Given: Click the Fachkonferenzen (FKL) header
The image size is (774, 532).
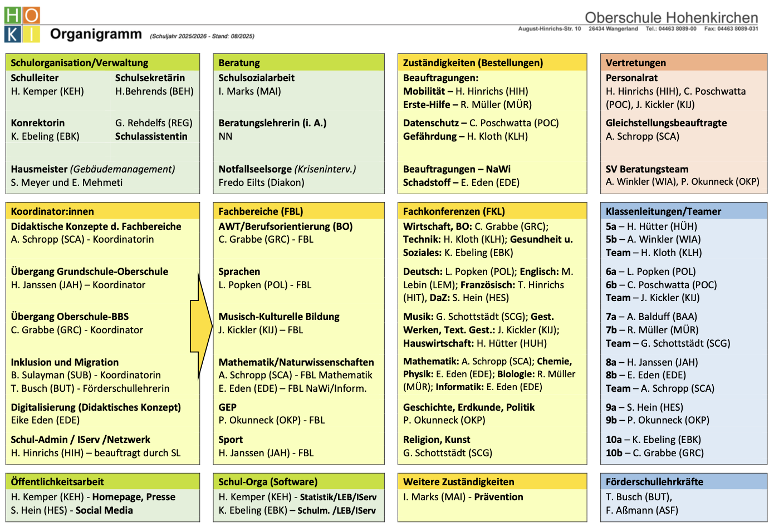Looking at the screenshot, I should pyautogui.click(x=454, y=211).
